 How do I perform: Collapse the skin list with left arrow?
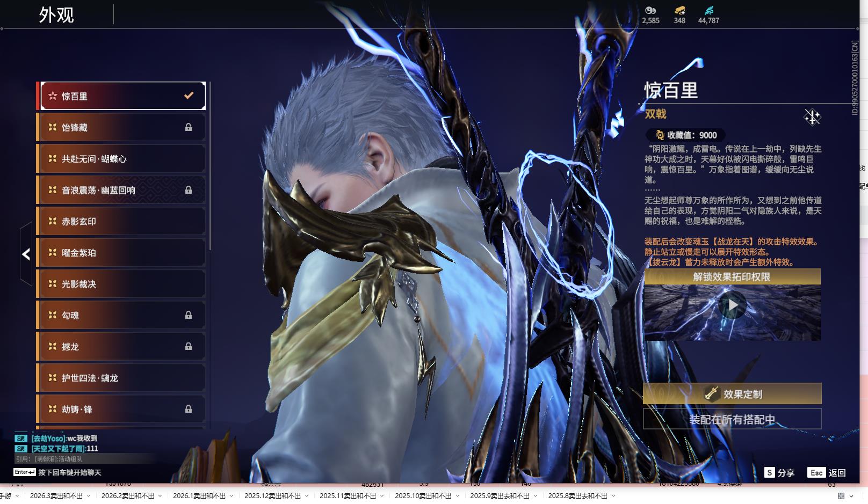(26, 254)
